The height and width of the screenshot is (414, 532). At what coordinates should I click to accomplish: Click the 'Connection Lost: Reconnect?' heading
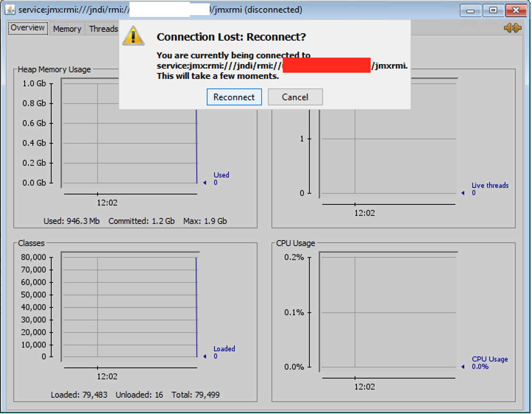point(231,37)
